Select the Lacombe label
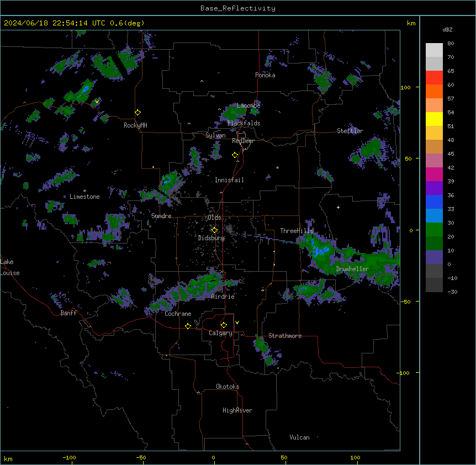This screenshot has height=465, width=476. (x=248, y=105)
